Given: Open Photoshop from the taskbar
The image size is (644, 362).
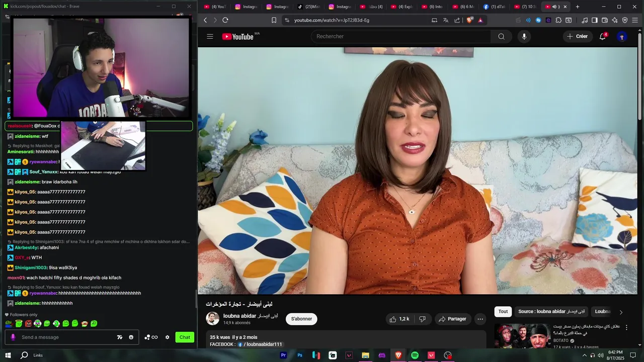Looking at the screenshot, I should pos(300,355).
